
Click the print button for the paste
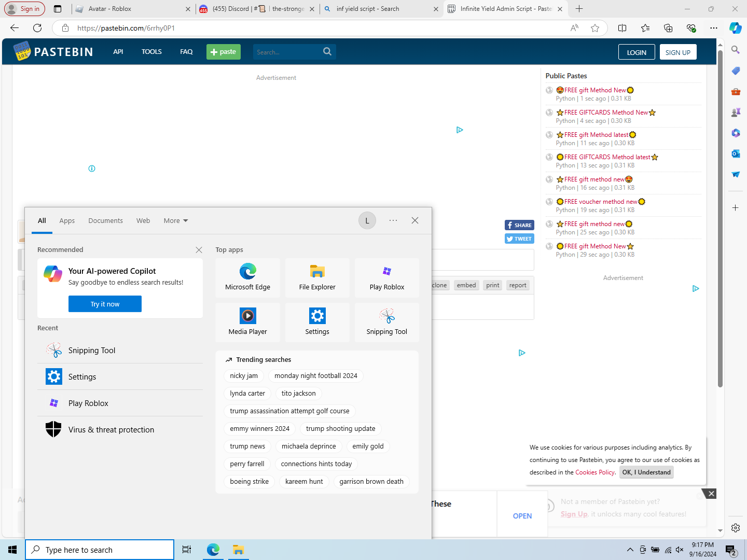tap(493, 285)
